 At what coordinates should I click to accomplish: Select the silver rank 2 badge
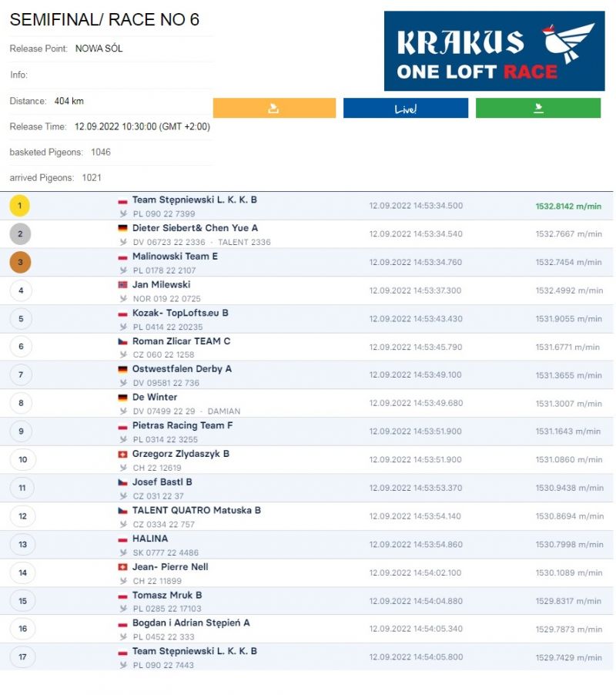point(20,234)
